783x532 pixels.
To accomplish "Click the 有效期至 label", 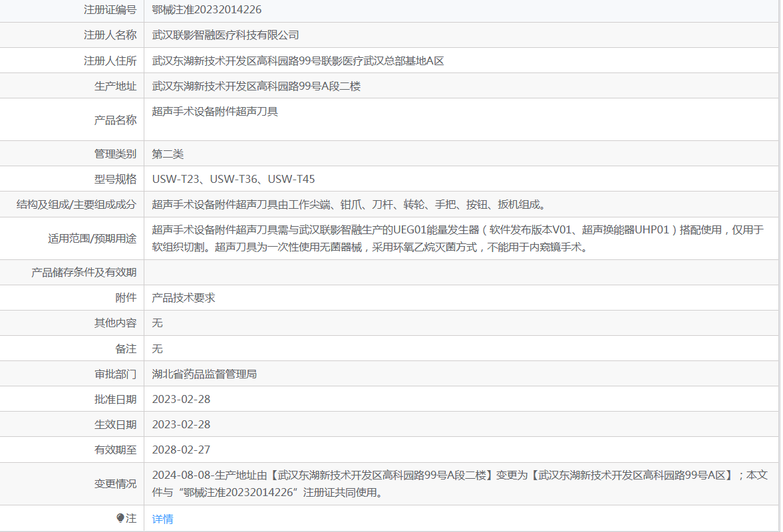I will tap(115, 450).
